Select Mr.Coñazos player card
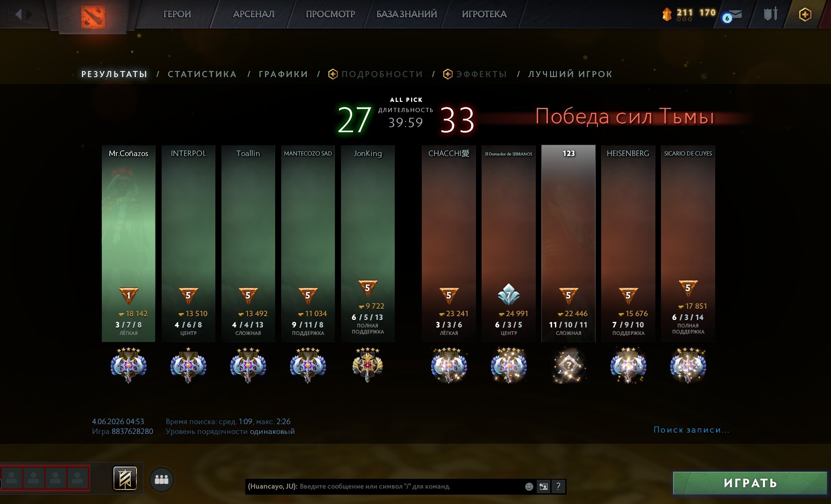 click(x=128, y=243)
